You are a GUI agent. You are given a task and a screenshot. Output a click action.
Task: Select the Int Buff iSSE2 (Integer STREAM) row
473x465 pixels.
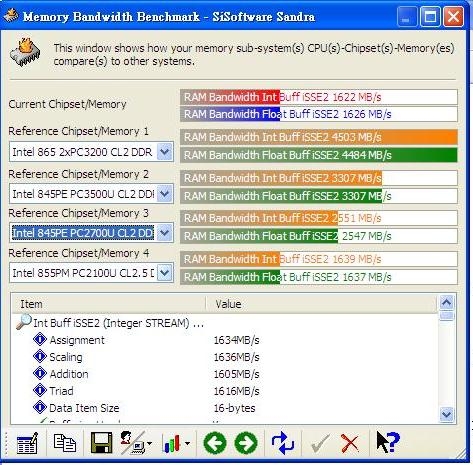coord(118,323)
